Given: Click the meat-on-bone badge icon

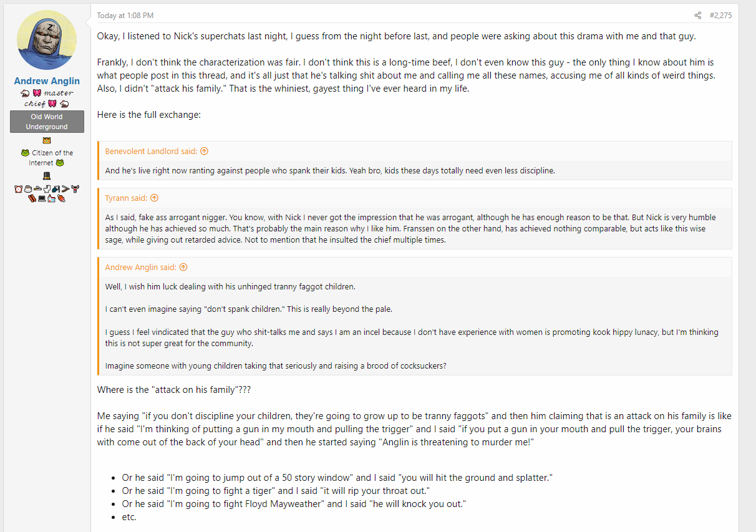Looking at the screenshot, I should (x=61, y=198).
